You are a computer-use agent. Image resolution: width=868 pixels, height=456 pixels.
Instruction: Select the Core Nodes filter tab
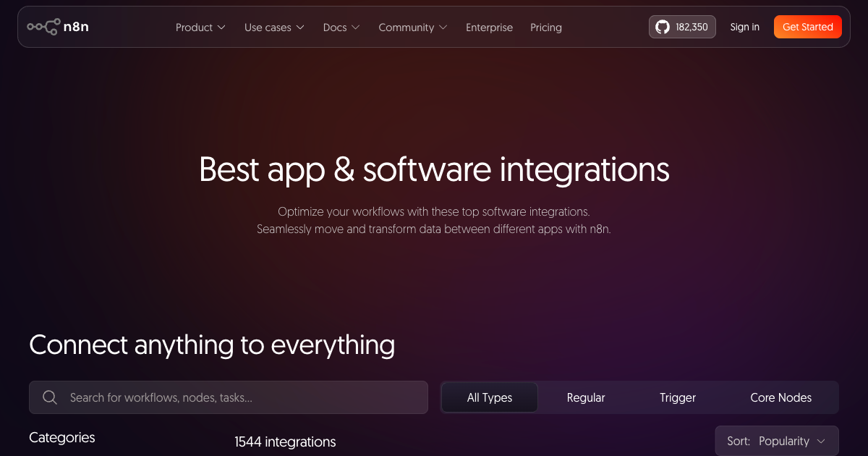[781, 397]
